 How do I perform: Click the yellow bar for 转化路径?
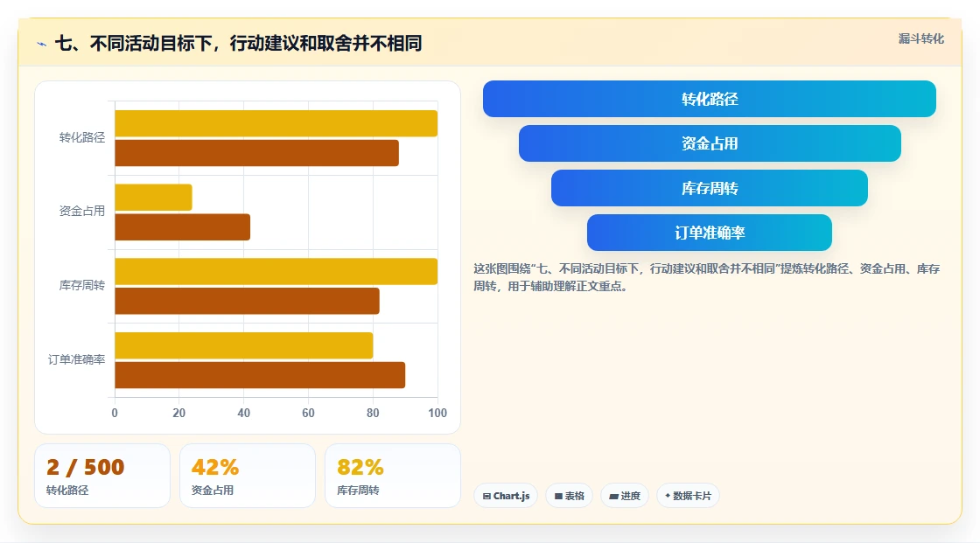[276, 123]
